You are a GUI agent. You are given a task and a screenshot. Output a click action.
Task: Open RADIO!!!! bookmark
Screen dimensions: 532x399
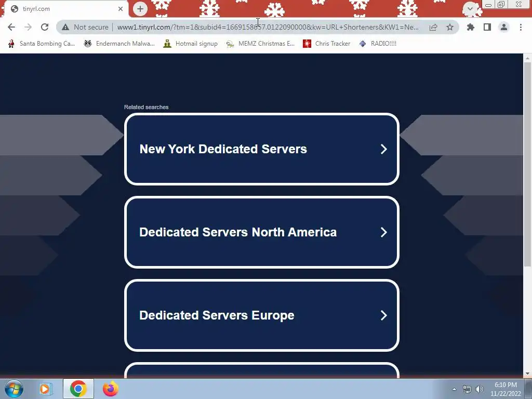click(378, 44)
